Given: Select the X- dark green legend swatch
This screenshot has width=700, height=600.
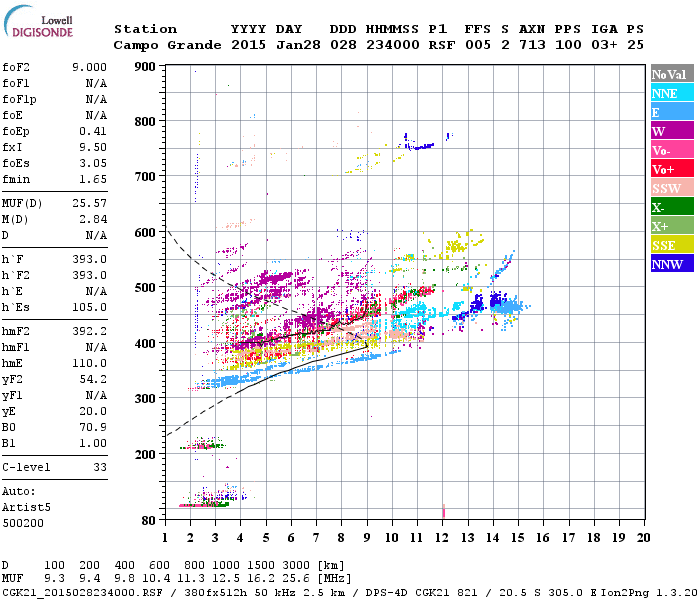Looking at the screenshot, I should (672, 207).
